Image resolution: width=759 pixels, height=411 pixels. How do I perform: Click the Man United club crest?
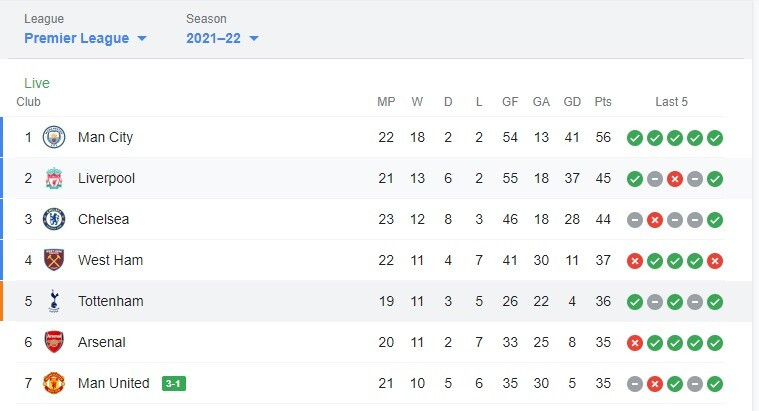pos(54,383)
